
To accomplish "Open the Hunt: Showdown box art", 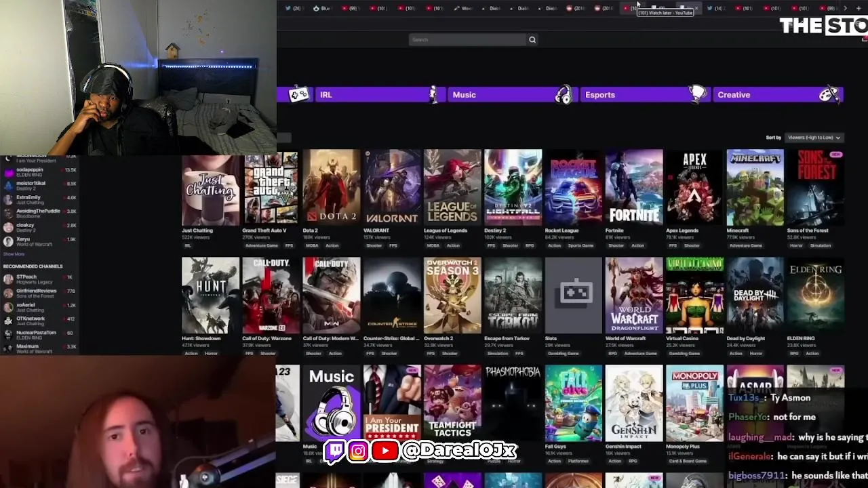I will click(x=210, y=296).
